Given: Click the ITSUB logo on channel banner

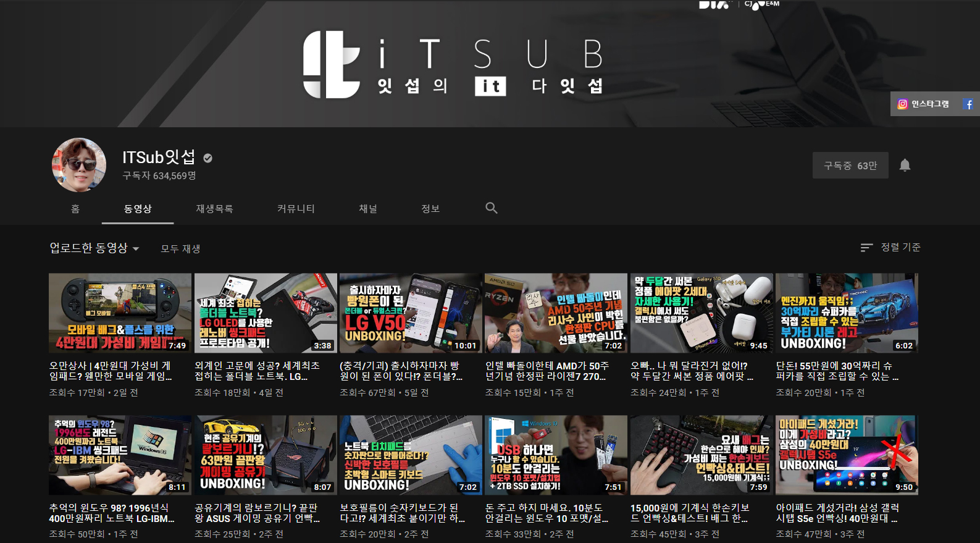Looking at the screenshot, I should point(453,65).
